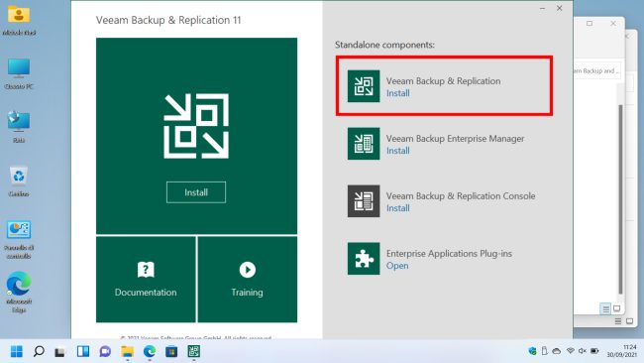This screenshot has height=363, width=644.
Task: Select the Enterprise Applications Plug-ins label
Action: click(449, 254)
